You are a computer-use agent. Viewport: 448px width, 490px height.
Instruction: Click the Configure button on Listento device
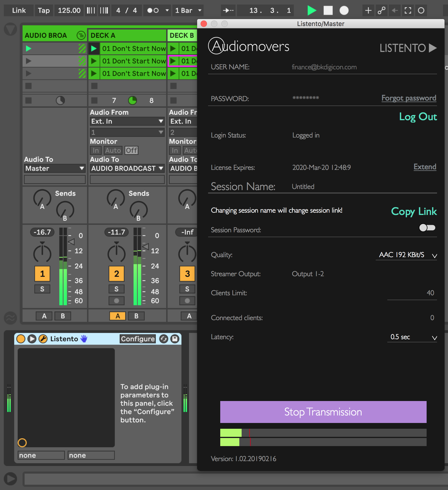point(138,339)
